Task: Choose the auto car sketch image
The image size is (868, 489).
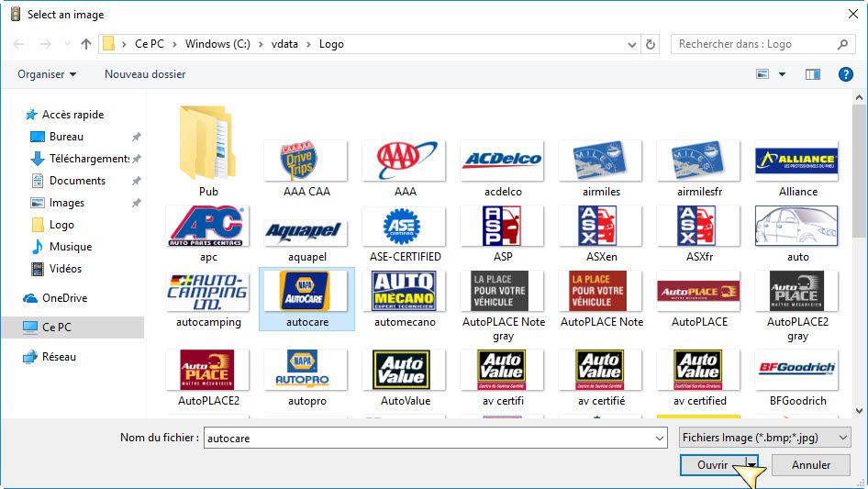Action: click(797, 226)
